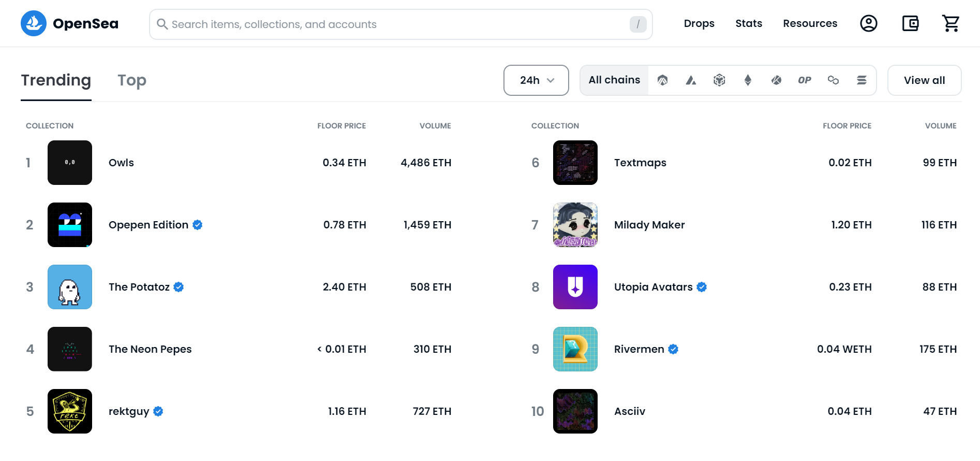The image size is (980, 461).
Task: Open the Resources menu
Action: pyautogui.click(x=810, y=23)
